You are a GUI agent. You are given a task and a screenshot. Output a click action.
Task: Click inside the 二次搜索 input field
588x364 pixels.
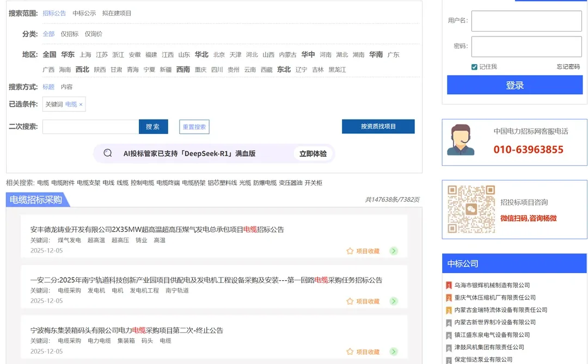coord(90,126)
